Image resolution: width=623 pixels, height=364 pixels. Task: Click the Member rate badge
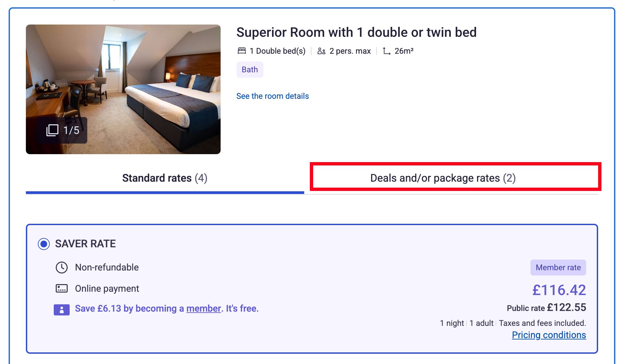click(x=558, y=268)
